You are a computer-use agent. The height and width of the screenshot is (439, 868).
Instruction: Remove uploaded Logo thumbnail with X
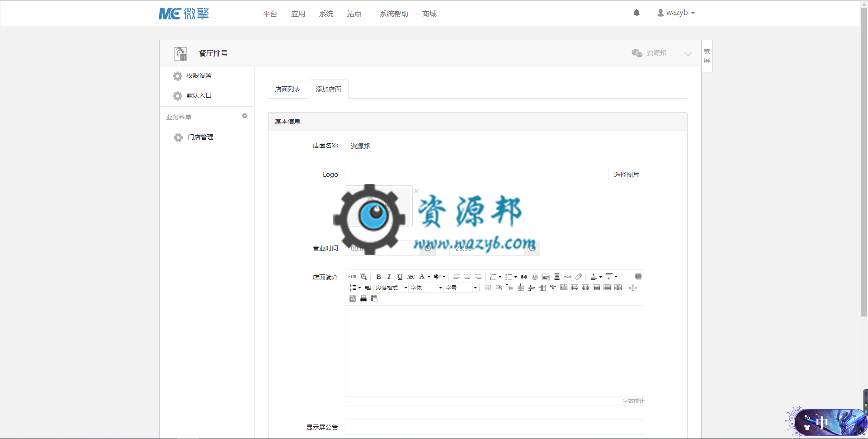(416, 191)
